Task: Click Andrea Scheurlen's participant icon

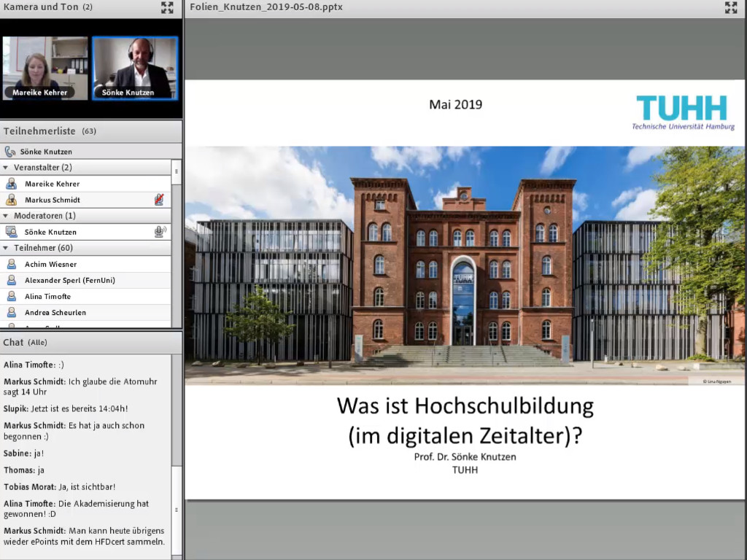Action: (12, 312)
